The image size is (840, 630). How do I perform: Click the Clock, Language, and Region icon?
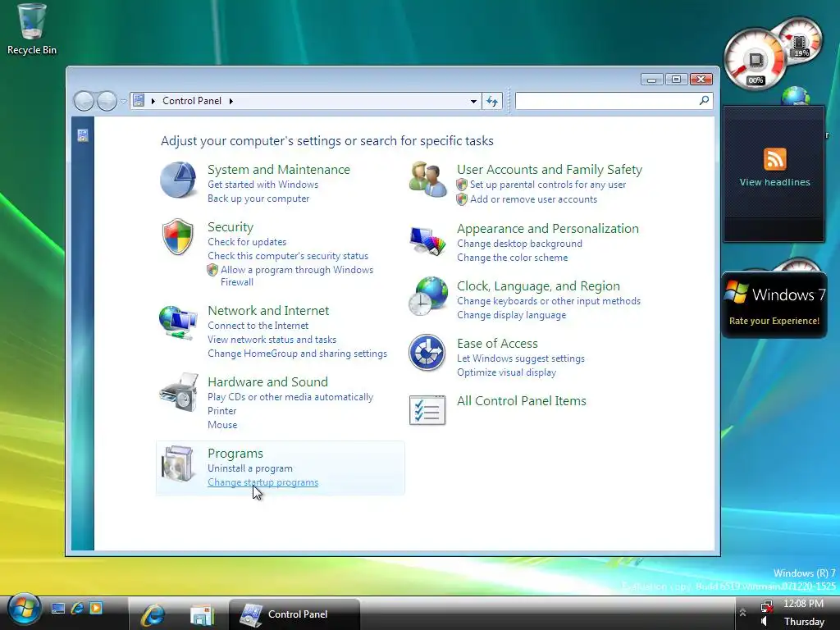coord(427,295)
